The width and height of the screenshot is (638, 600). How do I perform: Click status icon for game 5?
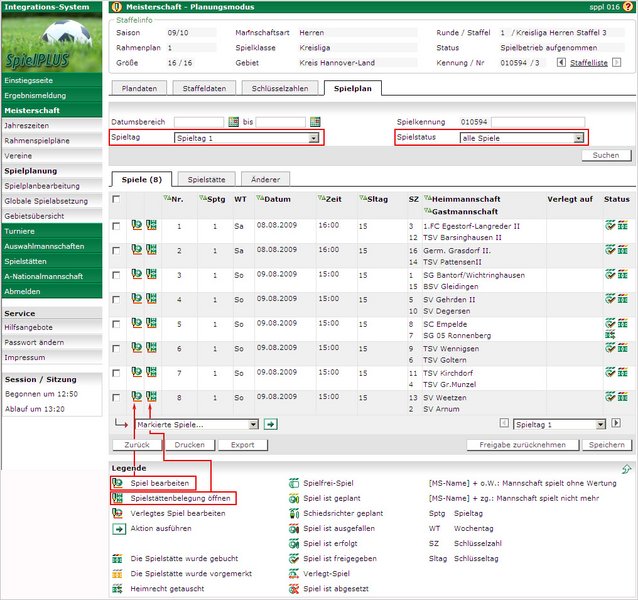pos(609,324)
